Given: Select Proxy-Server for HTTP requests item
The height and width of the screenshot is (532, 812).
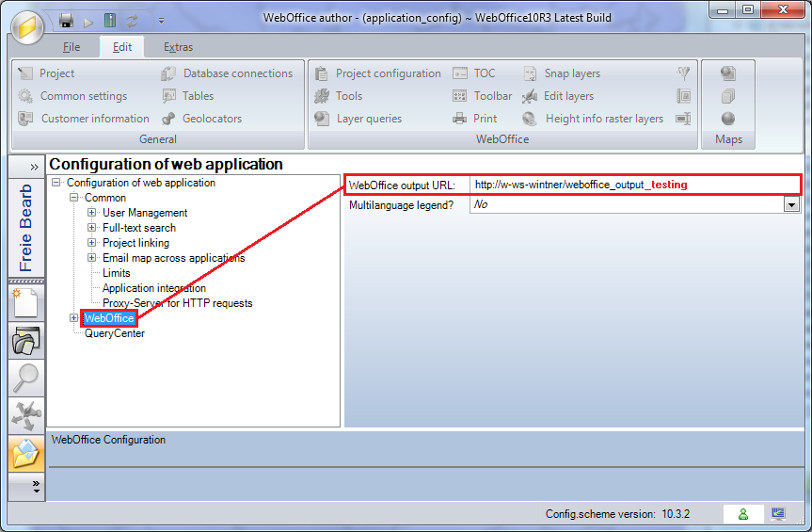Looking at the screenshot, I should [x=178, y=303].
